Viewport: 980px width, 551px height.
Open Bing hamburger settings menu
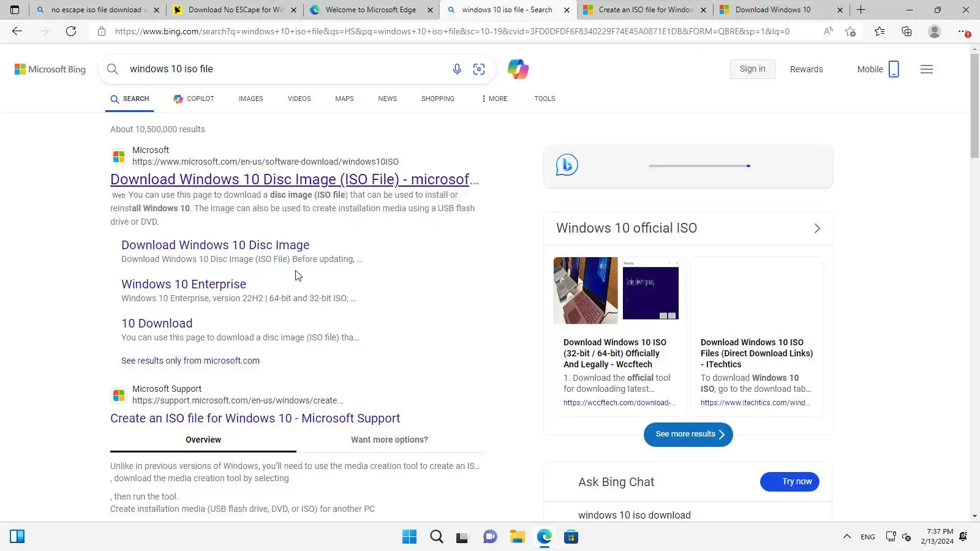(x=927, y=69)
